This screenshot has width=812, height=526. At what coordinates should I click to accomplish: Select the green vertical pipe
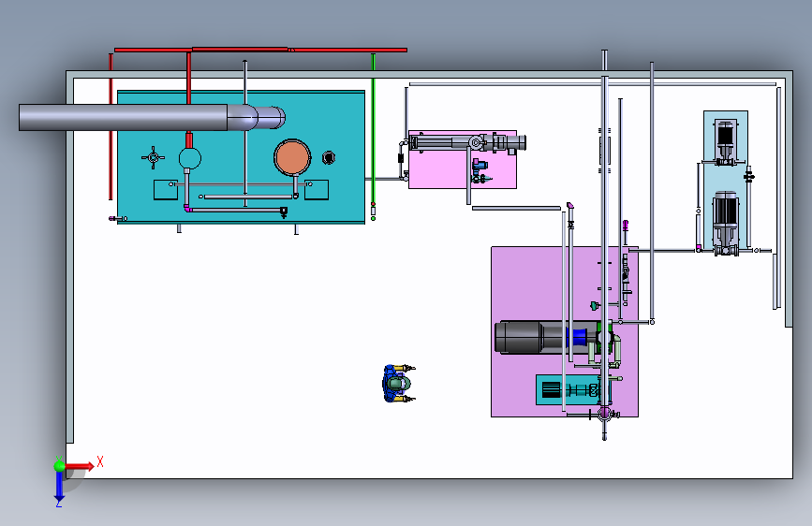pos(373,128)
